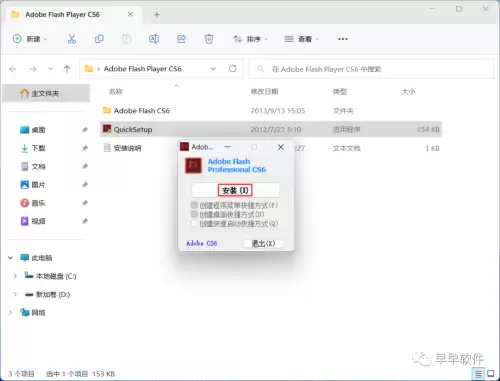
Task: Click pin icon next to Pictures
Action: [x=85, y=185]
